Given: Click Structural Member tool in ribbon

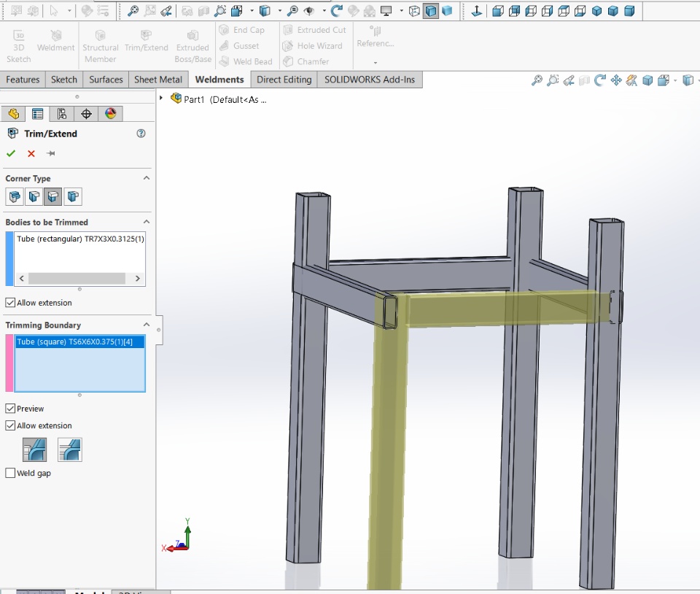Looking at the screenshot, I should [100, 46].
